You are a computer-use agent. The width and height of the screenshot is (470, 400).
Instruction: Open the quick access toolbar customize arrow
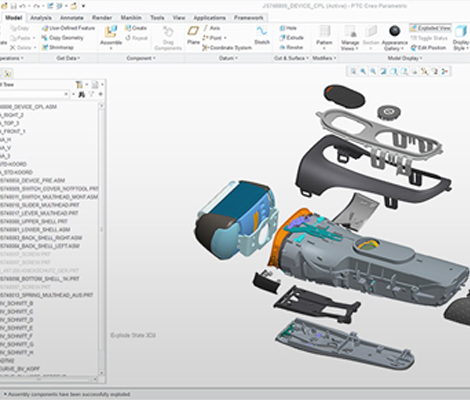(84, 6)
